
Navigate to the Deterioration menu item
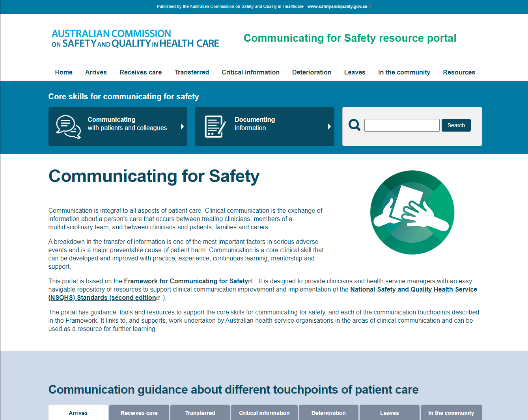[x=312, y=72]
